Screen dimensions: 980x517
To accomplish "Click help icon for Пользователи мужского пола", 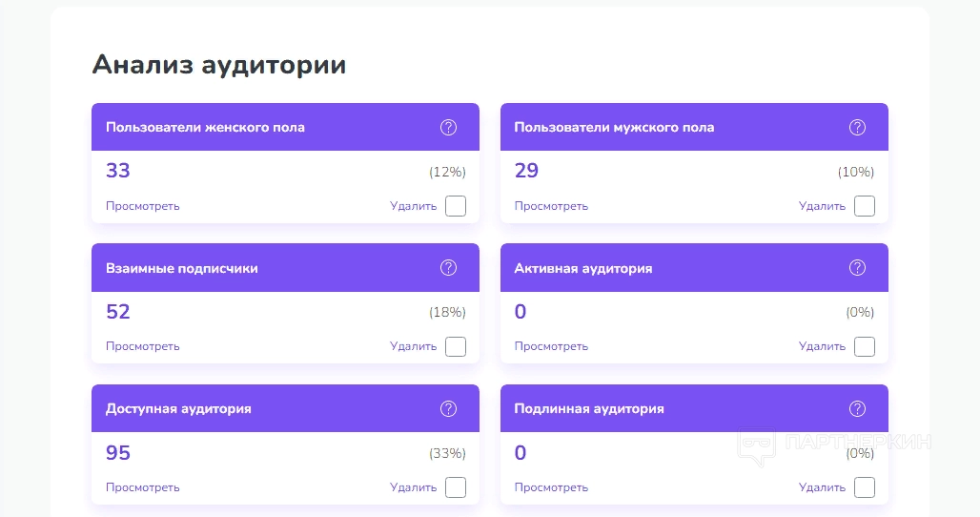I will tap(857, 127).
